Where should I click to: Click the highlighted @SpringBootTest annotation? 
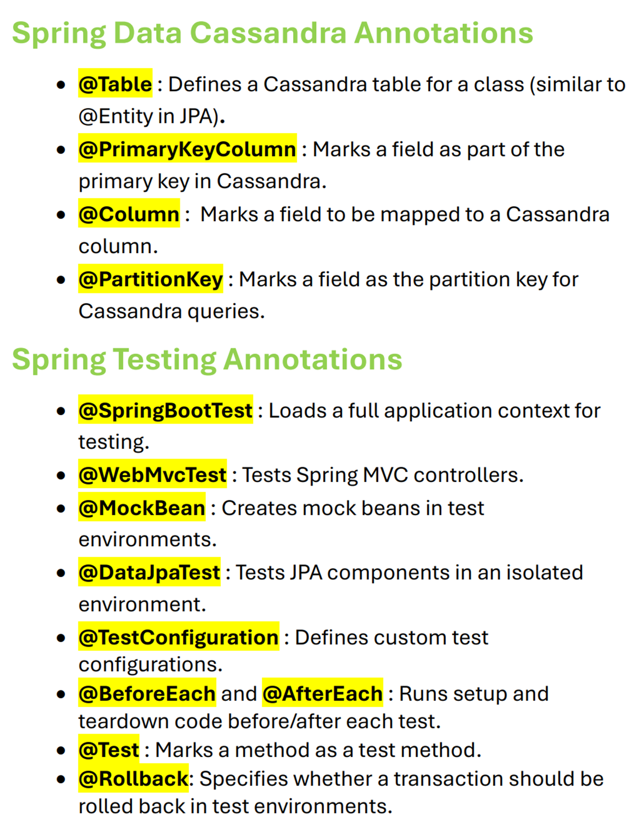coord(165,410)
